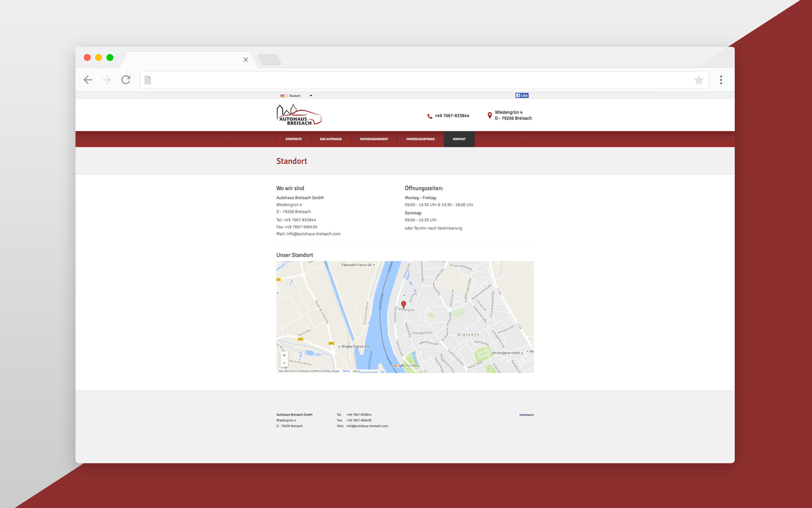Viewport: 812px width, 508px height.
Task: Click the green maximize window button
Action: coord(110,57)
